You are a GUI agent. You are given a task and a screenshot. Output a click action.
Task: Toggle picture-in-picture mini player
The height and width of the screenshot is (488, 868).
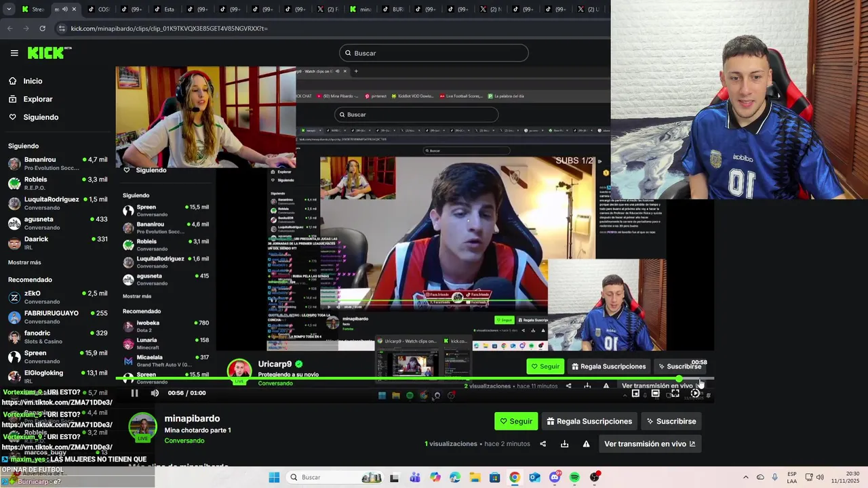tap(635, 393)
